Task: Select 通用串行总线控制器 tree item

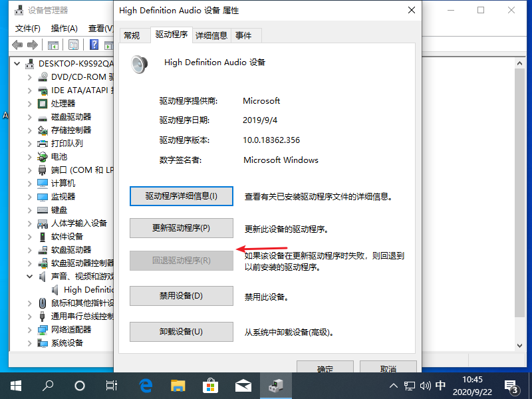Action: coord(82,317)
